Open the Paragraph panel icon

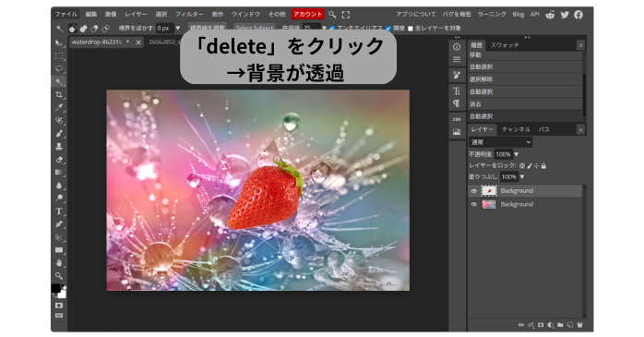[x=457, y=103]
